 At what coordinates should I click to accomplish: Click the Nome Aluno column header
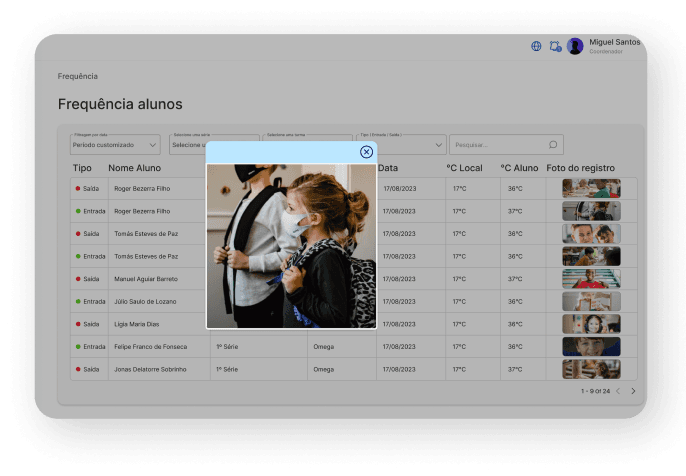pyautogui.click(x=135, y=168)
